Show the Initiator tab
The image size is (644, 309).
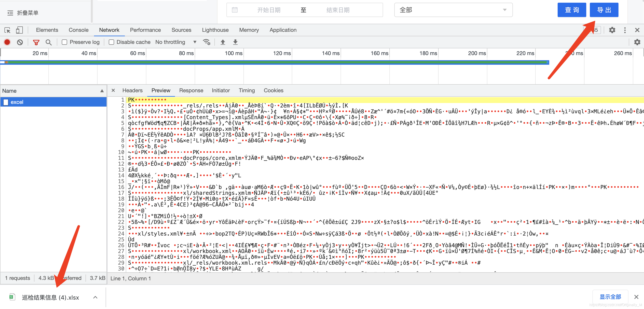click(x=221, y=90)
